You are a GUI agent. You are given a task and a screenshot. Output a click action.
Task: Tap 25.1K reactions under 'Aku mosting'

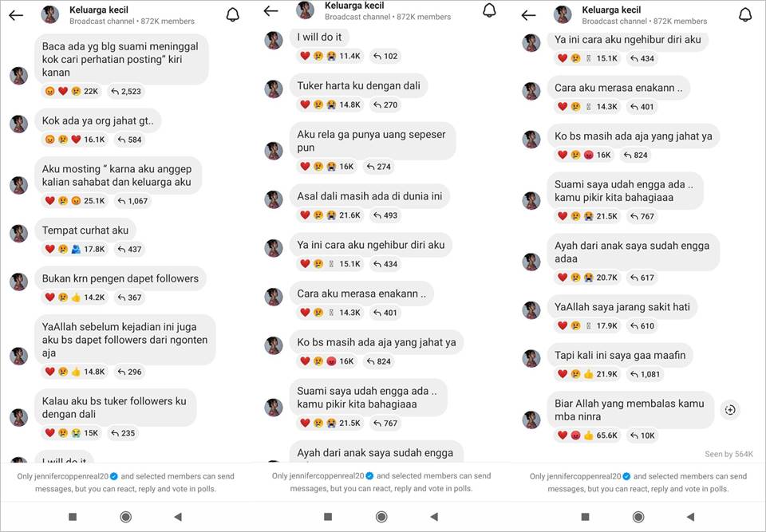75,201
